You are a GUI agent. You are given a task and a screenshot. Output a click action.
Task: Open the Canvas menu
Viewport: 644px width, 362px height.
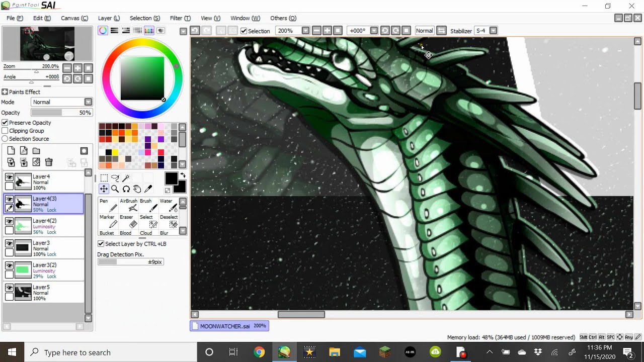click(74, 18)
